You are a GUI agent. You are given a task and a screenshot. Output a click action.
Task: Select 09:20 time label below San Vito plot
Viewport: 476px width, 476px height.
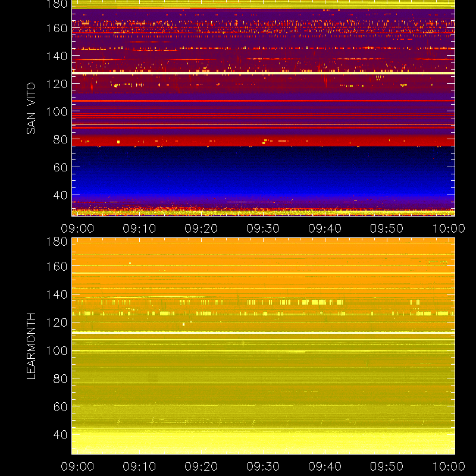[201, 228]
